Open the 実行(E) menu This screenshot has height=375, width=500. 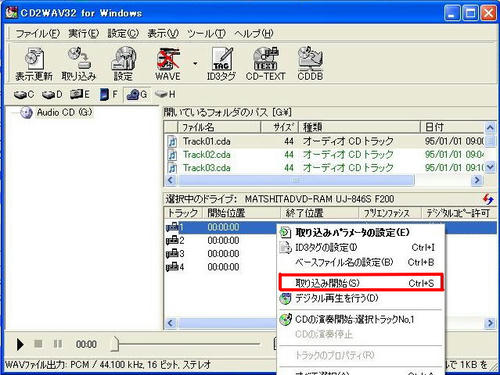coord(83,33)
